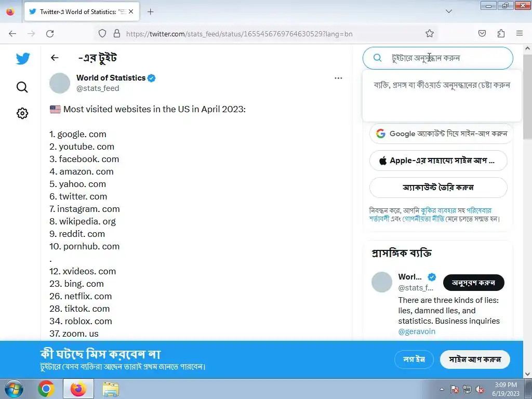Screen dimensions: 532x399
Task: Click the taskbar clock showing 3:09 PM
Action: point(506,389)
